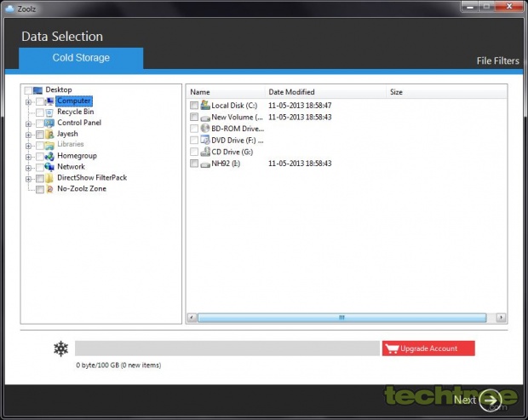Expand the Libraries tree node
The width and height of the screenshot is (528, 420).
[x=29, y=146]
